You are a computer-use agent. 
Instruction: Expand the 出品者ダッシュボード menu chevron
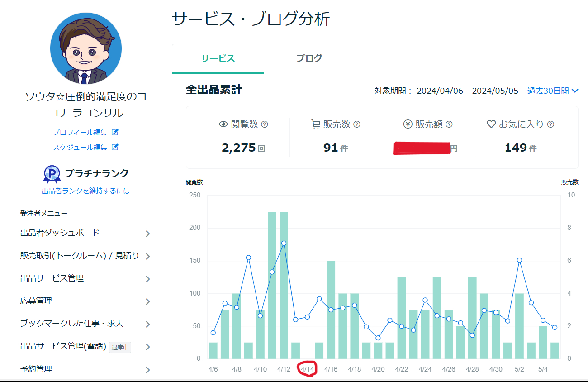coord(148,234)
